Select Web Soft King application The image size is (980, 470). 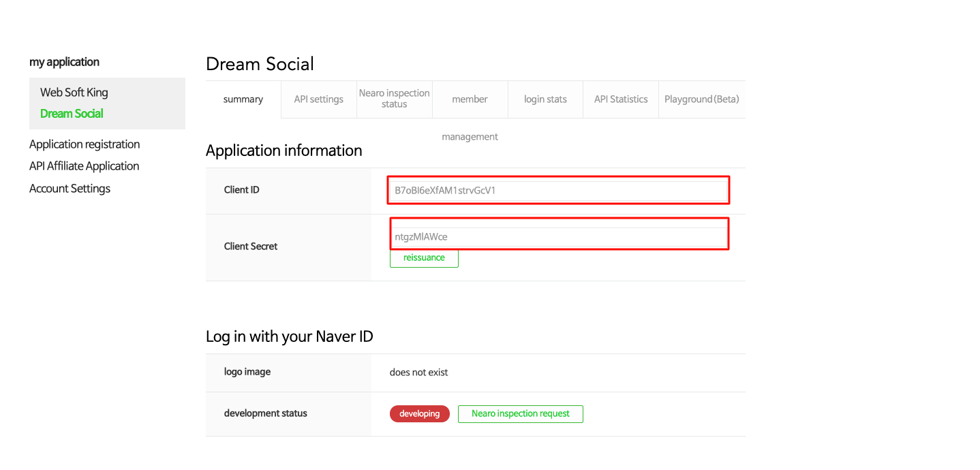tap(74, 93)
